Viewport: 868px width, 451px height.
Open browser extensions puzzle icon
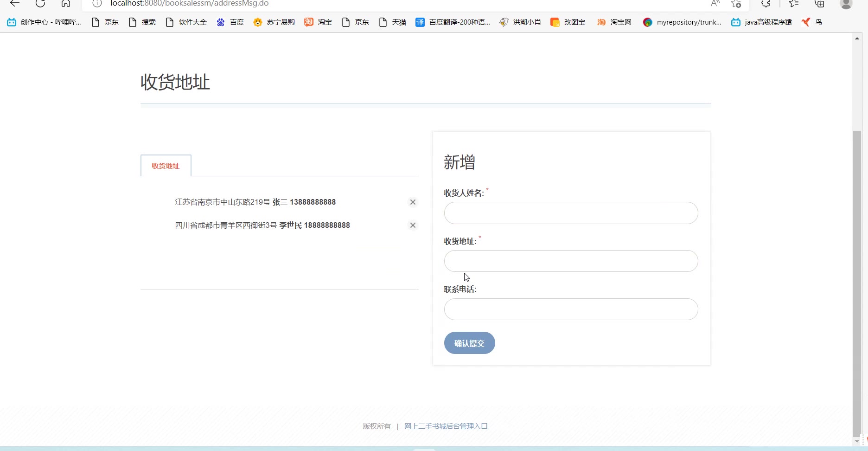tap(766, 3)
